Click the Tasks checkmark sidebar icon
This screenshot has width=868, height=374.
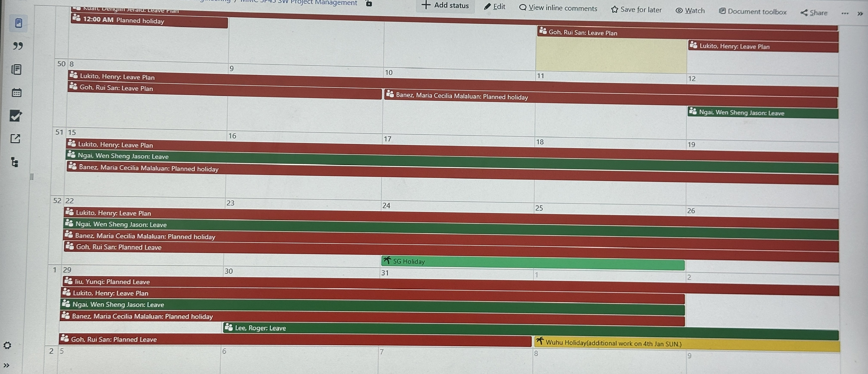click(16, 116)
